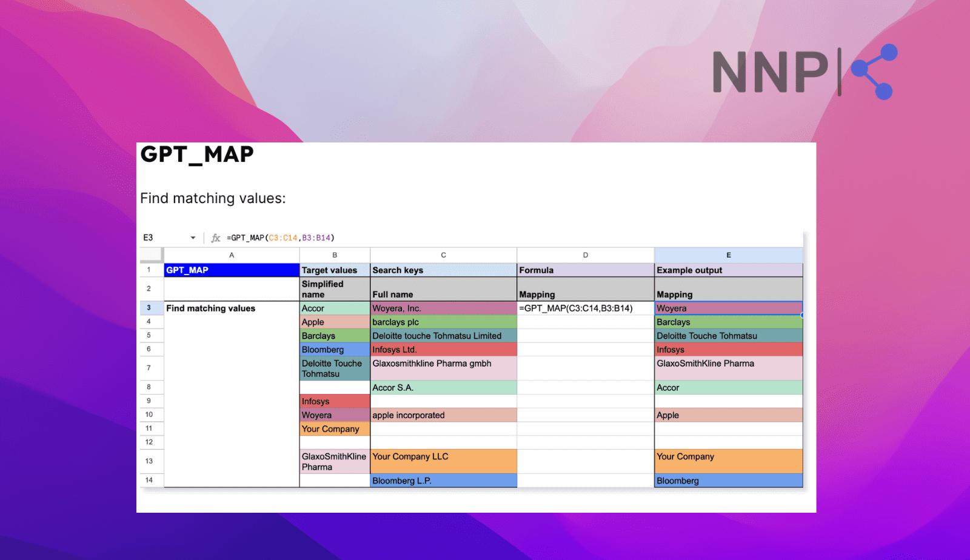
Task: Click 'Deloitte Touche Tohmatsu' in column B
Action: [335, 368]
